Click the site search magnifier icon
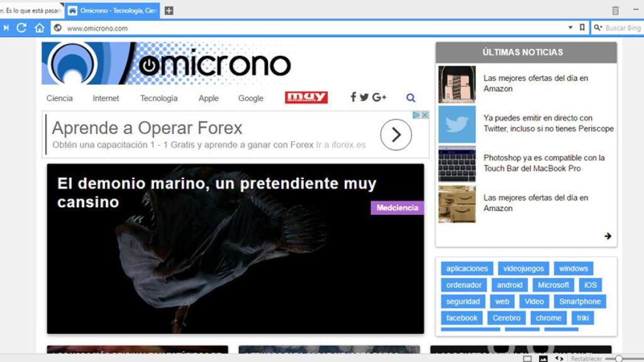The image size is (644, 362). click(411, 98)
